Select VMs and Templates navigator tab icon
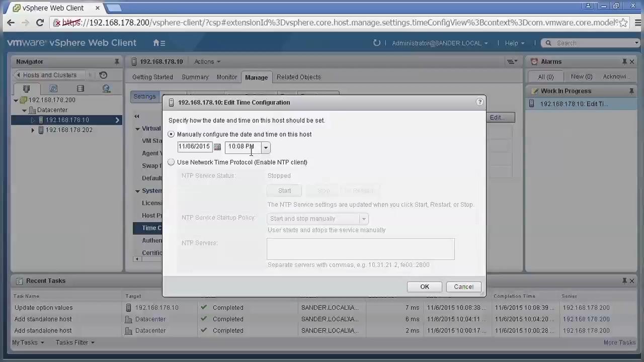 tap(53, 88)
